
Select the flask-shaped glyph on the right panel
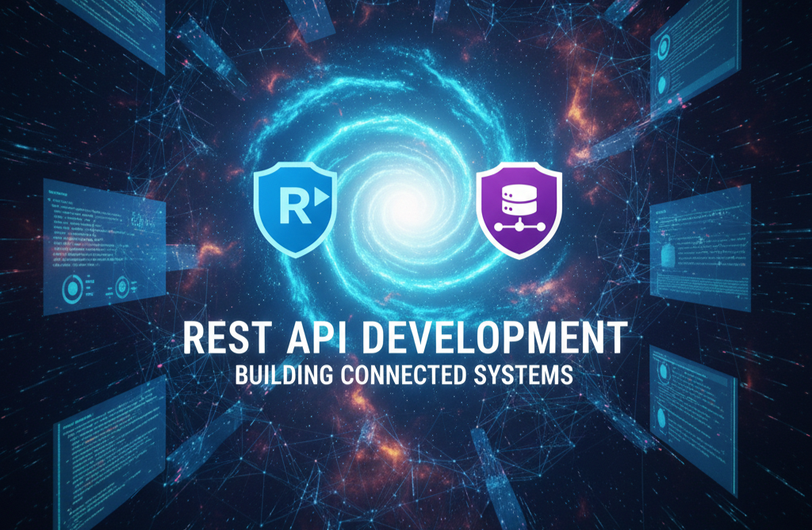click(669, 256)
